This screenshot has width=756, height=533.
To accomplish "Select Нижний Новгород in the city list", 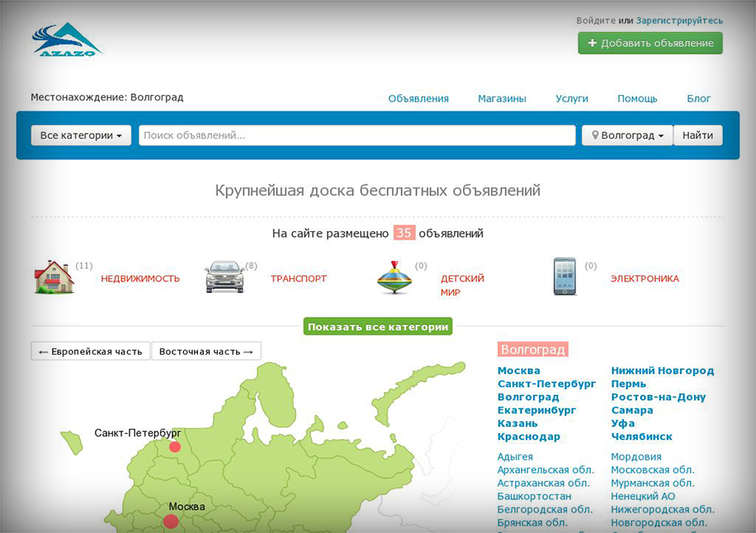I will (663, 370).
